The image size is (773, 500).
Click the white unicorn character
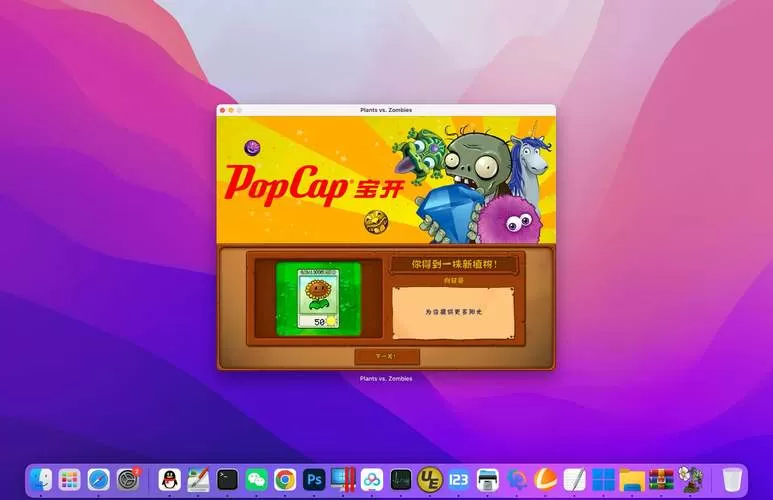pos(528,162)
